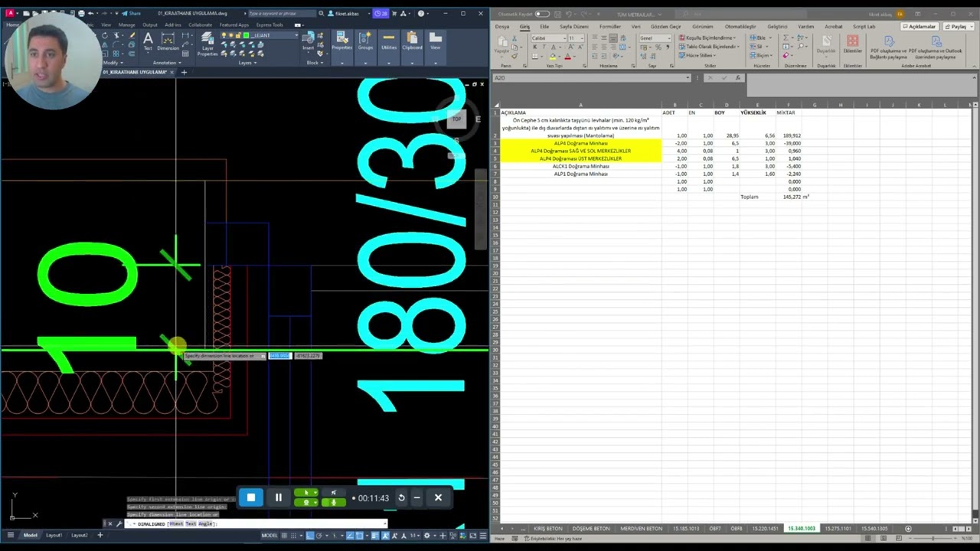Screen dimensions: 980x551
Task: Toggle the MODEL space button in status bar
Action: 269,535
